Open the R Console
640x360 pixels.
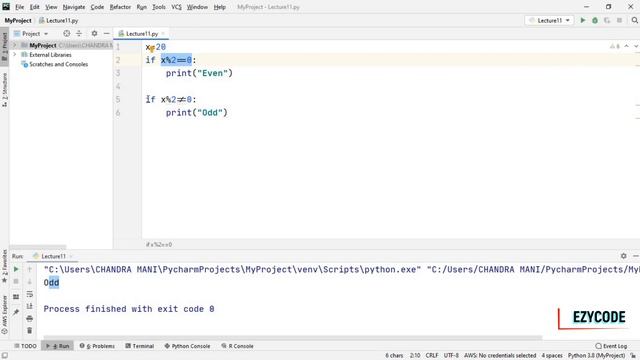click(x=238, y=346)
